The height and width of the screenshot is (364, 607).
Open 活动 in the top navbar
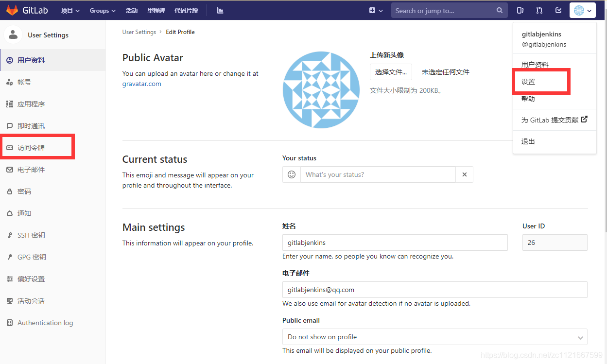coord(132,10)
